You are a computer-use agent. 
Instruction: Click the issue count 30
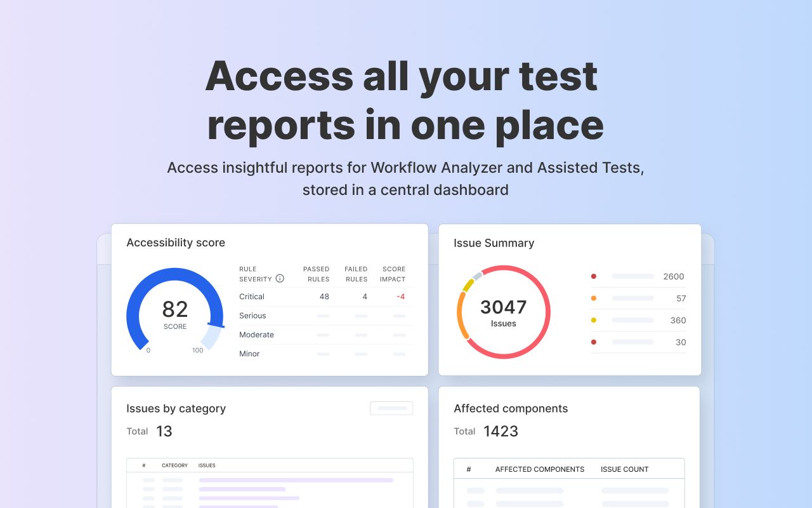point(681,342)
